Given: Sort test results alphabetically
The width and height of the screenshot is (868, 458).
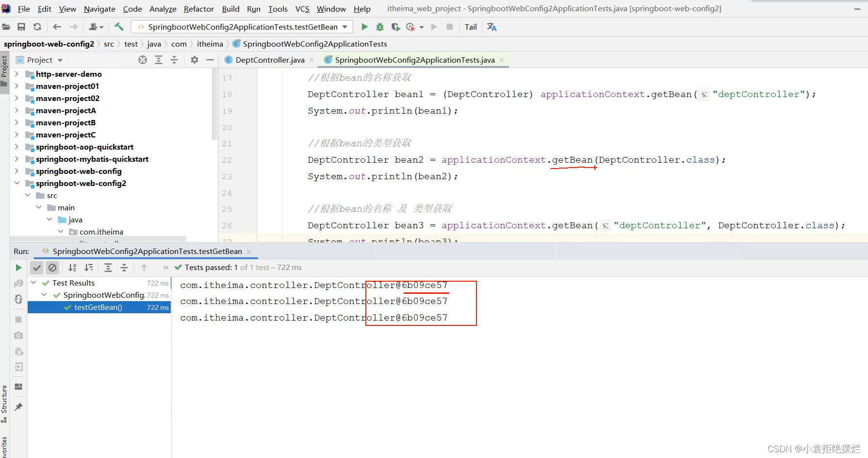Looking at the screenshot, I should [72, 268].
